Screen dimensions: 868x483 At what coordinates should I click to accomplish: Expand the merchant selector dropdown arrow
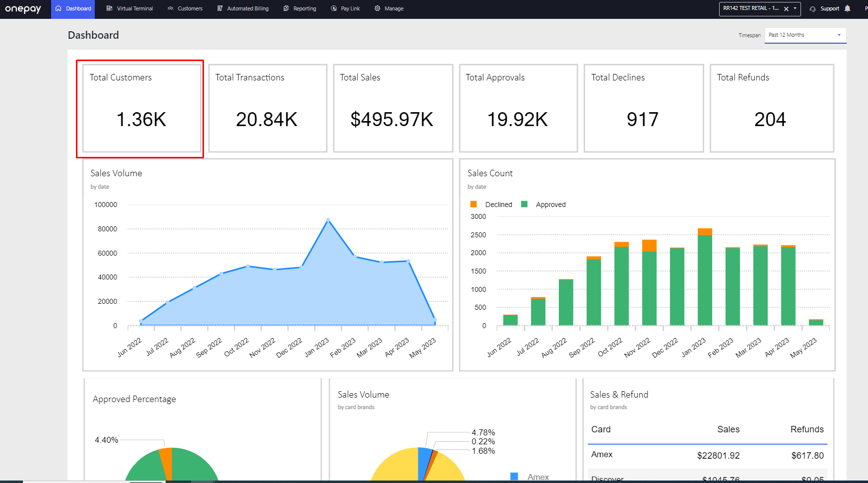795,8
